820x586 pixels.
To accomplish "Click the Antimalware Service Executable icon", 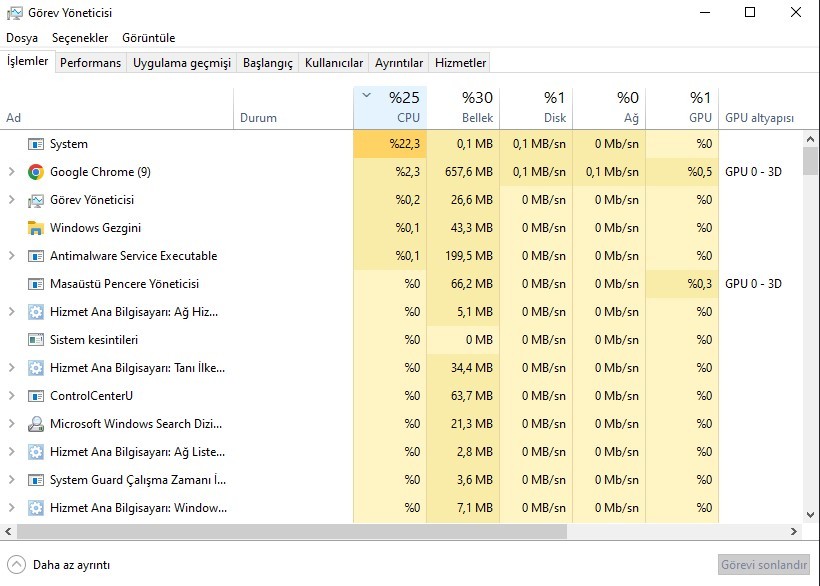I will pyautogui.click(x=36, y=256).
